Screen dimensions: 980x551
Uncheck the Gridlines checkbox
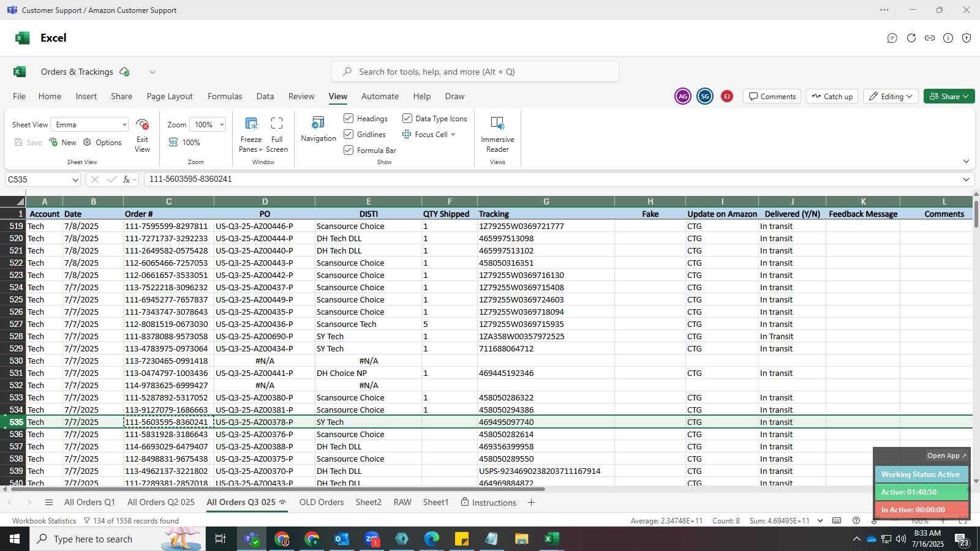(349, 134)
